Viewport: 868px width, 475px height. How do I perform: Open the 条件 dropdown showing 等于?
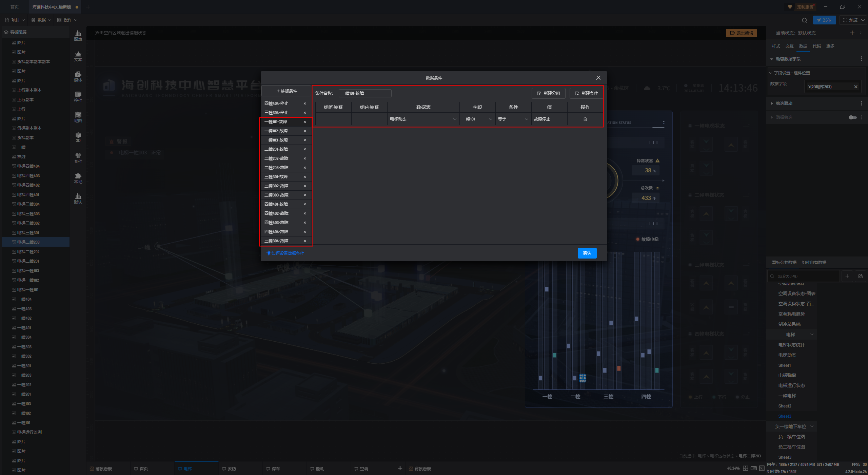513,119
